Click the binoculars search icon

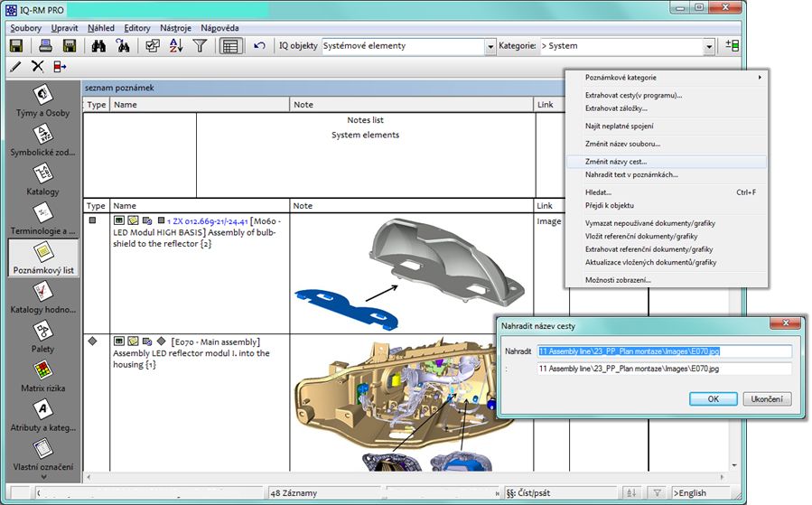click(x=98, y=46)
